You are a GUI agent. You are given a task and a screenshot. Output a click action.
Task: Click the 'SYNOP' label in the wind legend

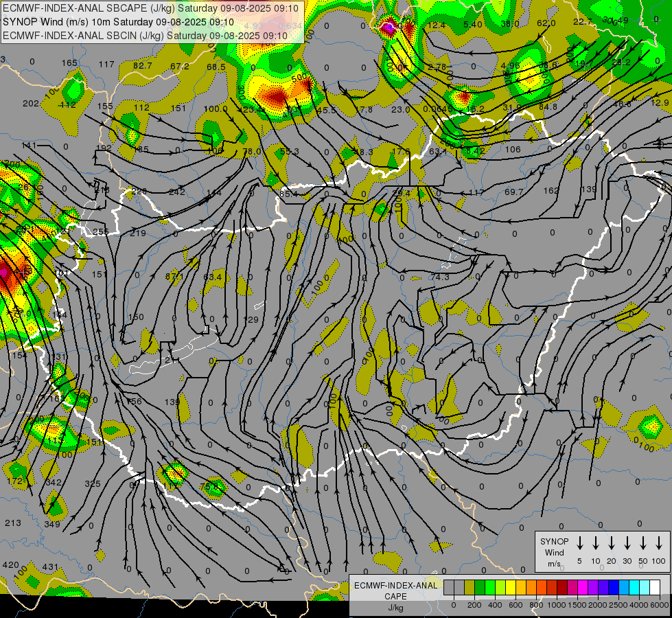click(x=554, y=542)
